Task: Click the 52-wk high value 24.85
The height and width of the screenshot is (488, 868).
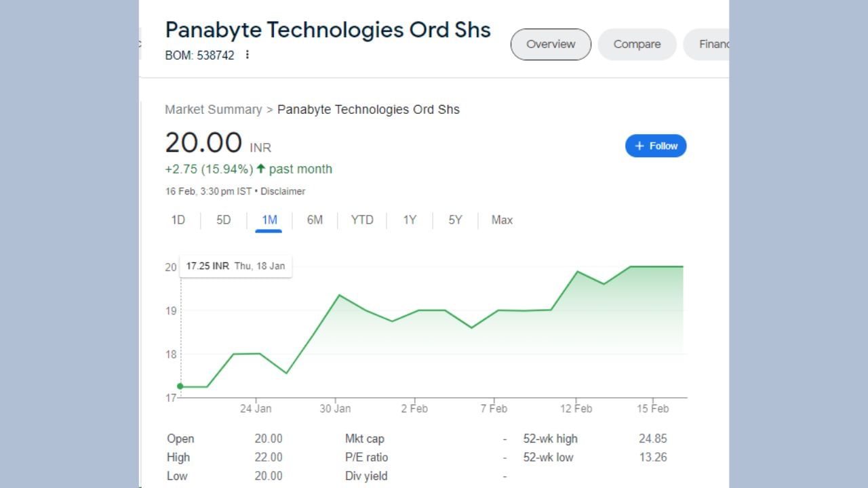Action: click(x=652, y=439)
